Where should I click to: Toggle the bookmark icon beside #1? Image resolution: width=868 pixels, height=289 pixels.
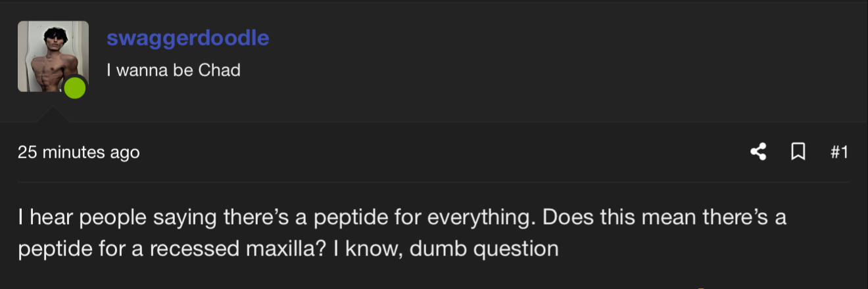[798, 152]
